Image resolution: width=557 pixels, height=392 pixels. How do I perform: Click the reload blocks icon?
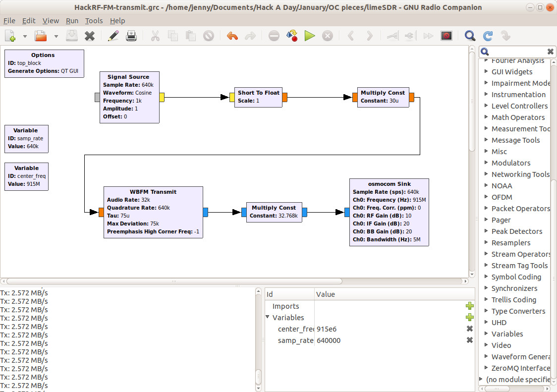pyautogui.click(x=488, y=36)
